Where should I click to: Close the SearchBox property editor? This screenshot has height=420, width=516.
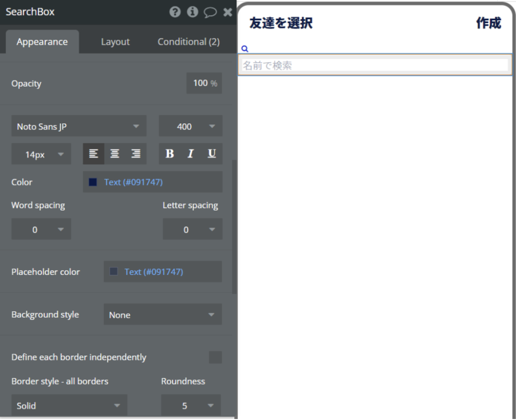click(228, 12)
